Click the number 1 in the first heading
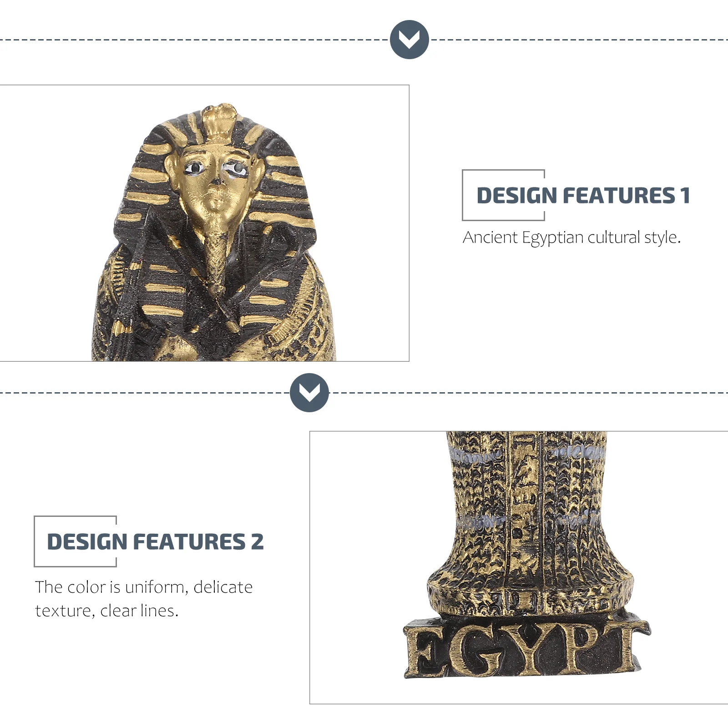Viewport: 728px width, 728px height. pyautogui.click(x=685, y=195)
